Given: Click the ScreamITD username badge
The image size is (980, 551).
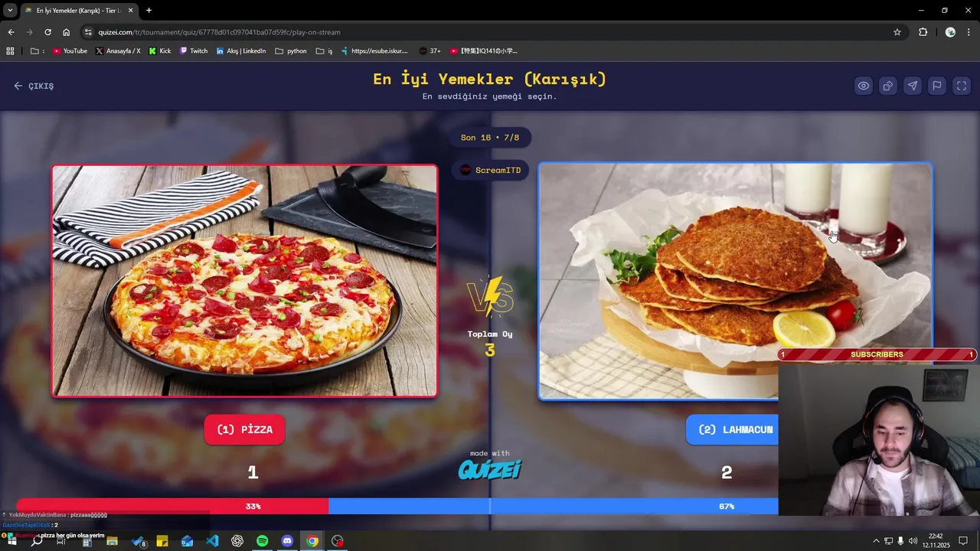Looking at the screenshot, I should (490, 170).
